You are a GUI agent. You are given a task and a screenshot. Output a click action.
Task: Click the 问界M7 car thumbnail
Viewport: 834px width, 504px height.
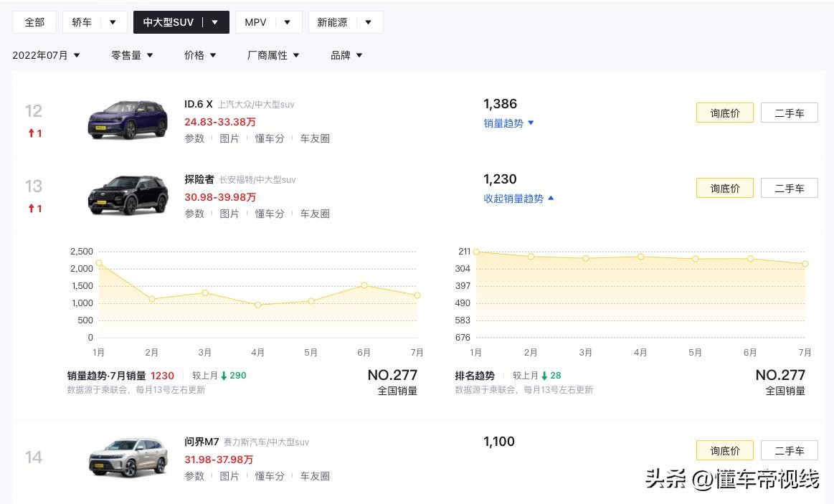[128, 457]
